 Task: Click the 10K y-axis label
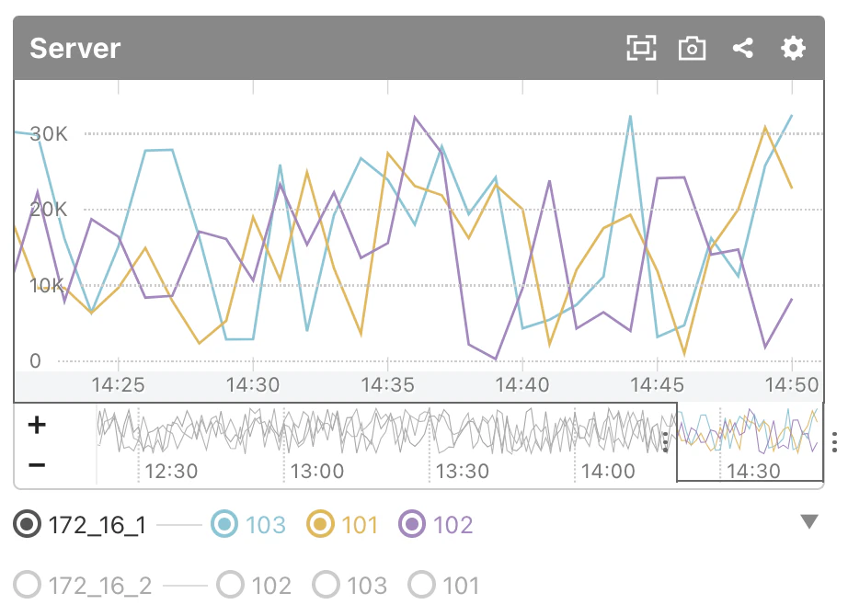[48, 285]
